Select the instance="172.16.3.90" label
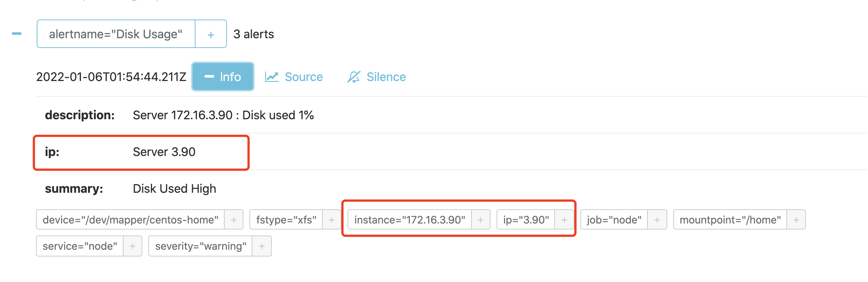 (410, 220)
